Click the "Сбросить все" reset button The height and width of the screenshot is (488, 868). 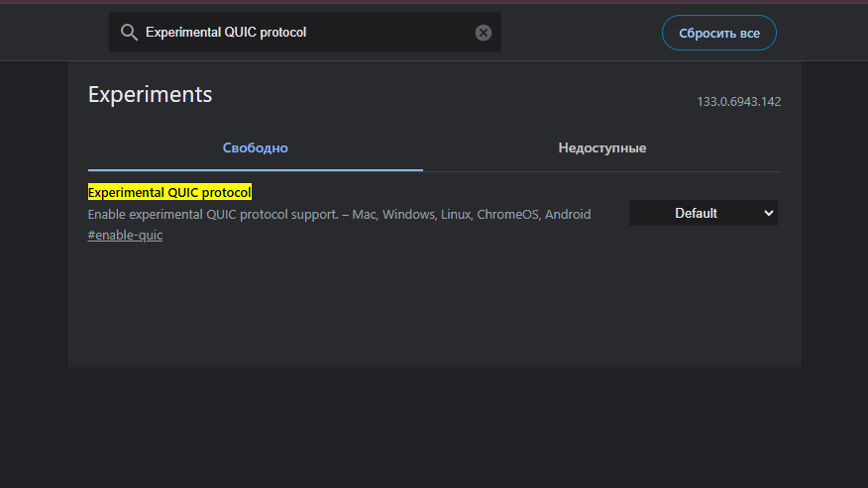[x=719, y=34]
